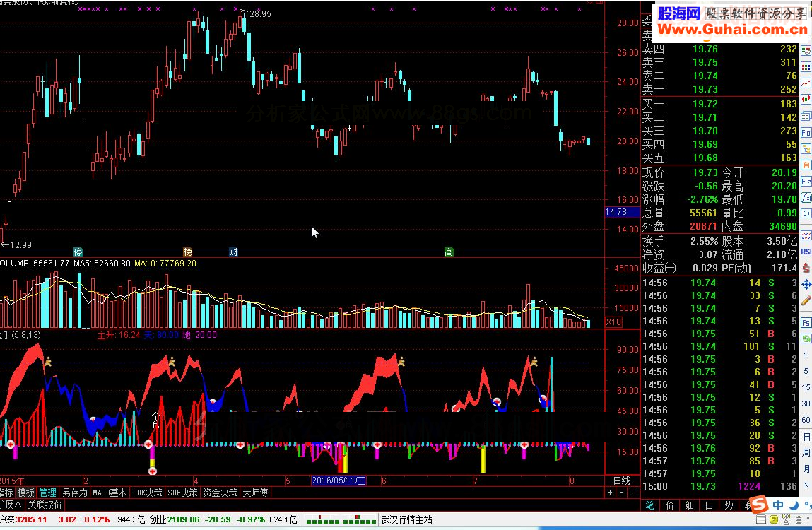This screenshot has height=530, width=812.
Task: Open the 关联报价 related quotes tab
Action: pyautogui.click(x=45, y=504)
